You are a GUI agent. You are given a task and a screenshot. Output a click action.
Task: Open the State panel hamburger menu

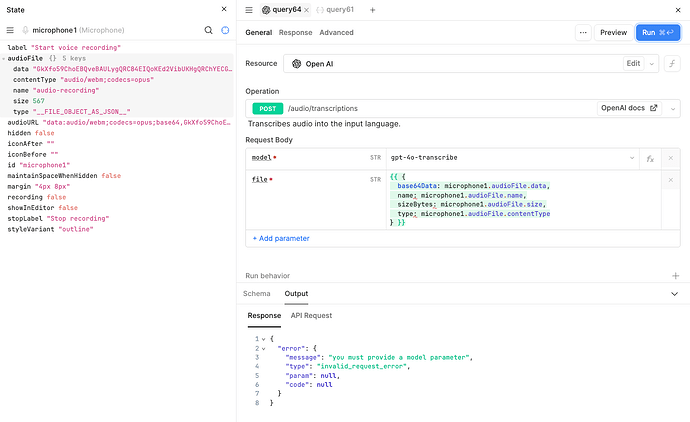10,30
